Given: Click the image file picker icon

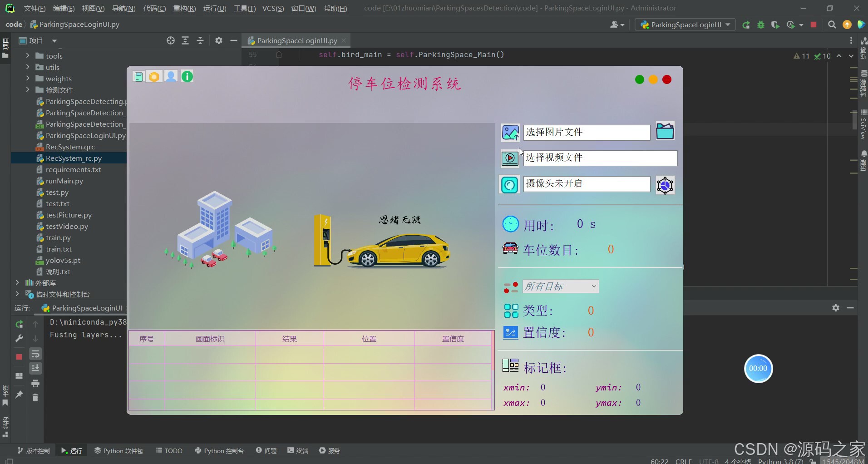Looking at the screenshot, I should pyautogui.click(x=510, y=133).
